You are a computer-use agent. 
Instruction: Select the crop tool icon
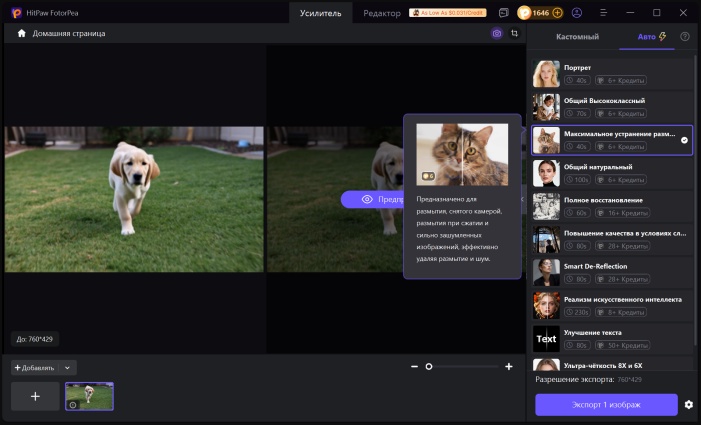pos(515,34)
